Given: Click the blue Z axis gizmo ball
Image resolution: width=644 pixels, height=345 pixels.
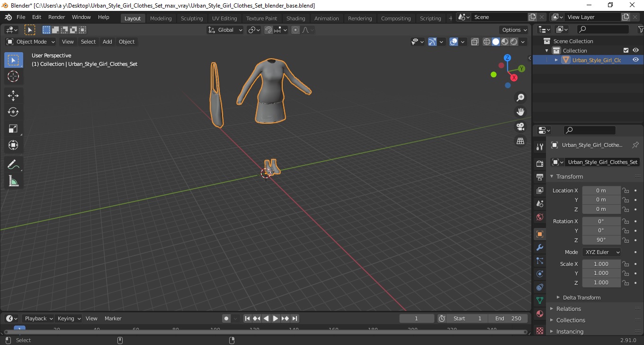Looking at the screenshot, I should click(507, 58).
